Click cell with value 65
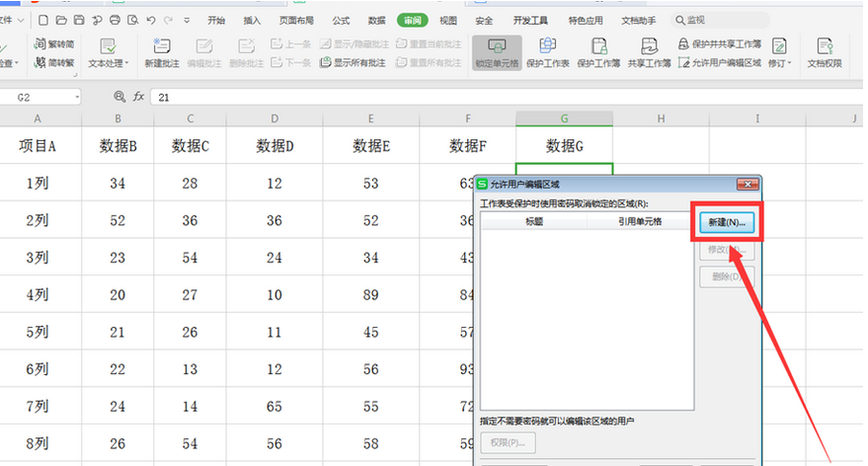868x466 pixels. click(275, 406)
